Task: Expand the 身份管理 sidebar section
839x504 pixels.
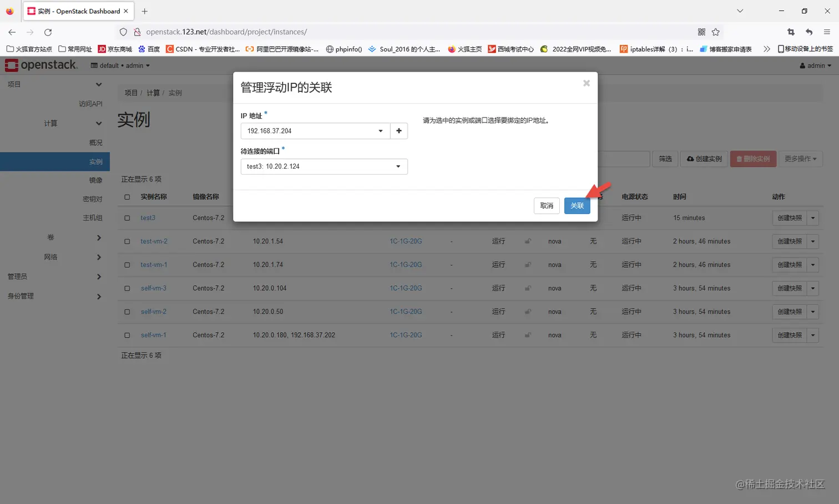Action: tap(55, 296)
